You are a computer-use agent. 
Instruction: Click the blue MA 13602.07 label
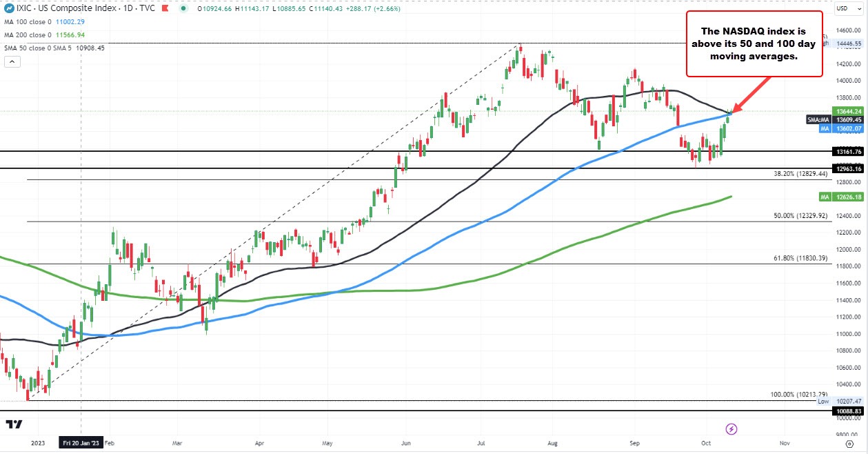tap(840, 128)
